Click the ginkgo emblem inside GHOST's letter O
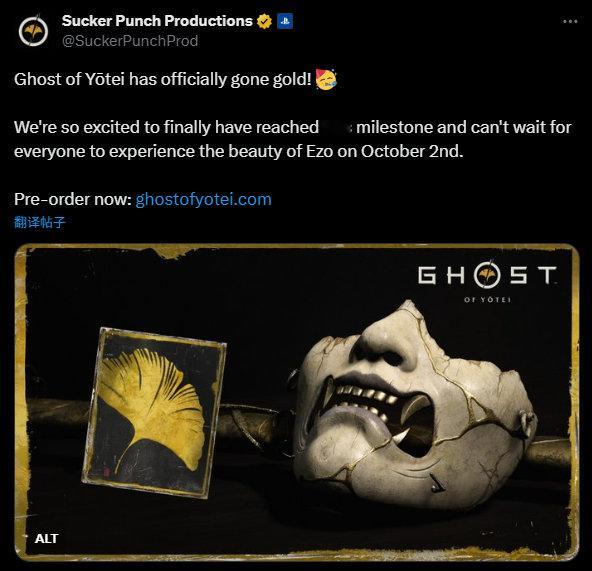 pos(487,274)
